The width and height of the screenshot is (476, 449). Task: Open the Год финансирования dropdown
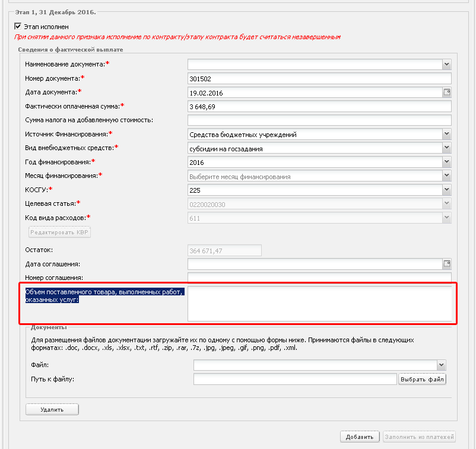(446, 163)
